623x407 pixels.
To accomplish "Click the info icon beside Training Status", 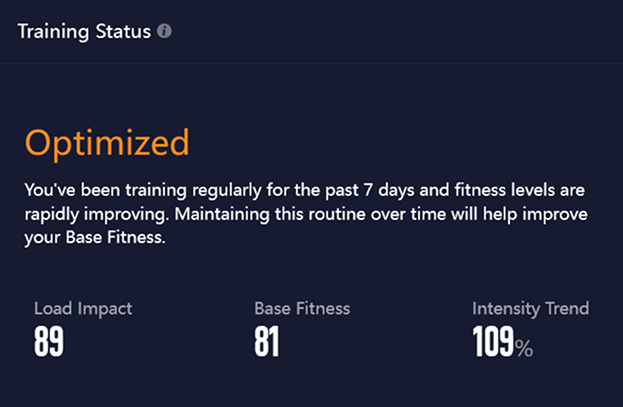I will coord(165,31).
